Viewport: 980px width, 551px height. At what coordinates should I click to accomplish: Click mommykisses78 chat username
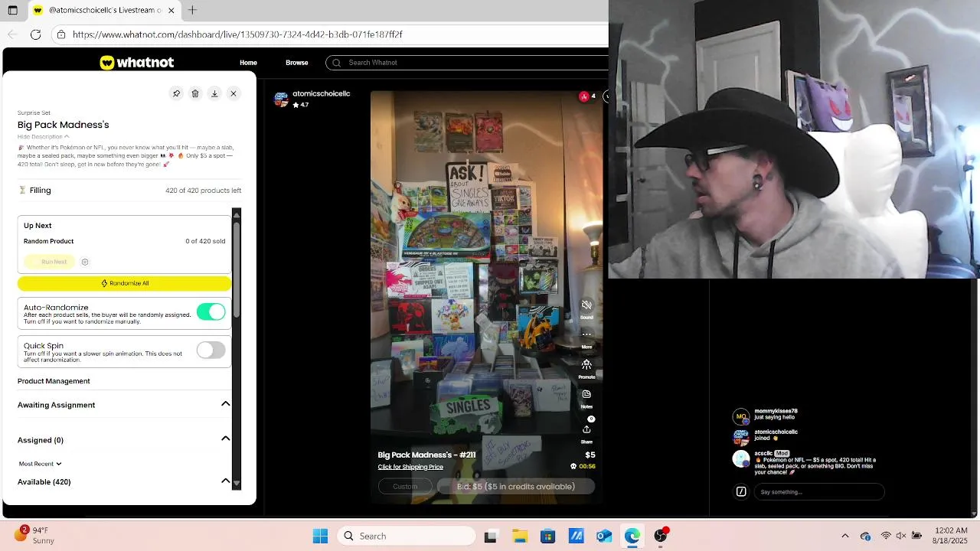click(x=776, y=411)
